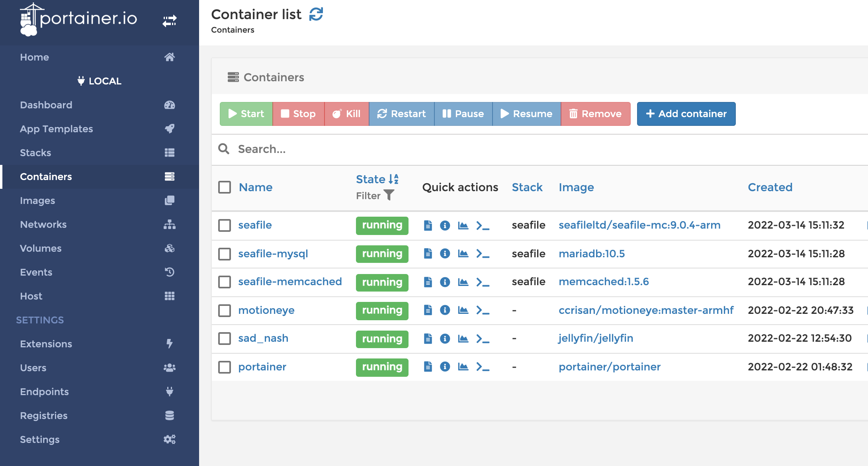Open Networks in the sidebar
868x466 pixels.
pos(100,224)
